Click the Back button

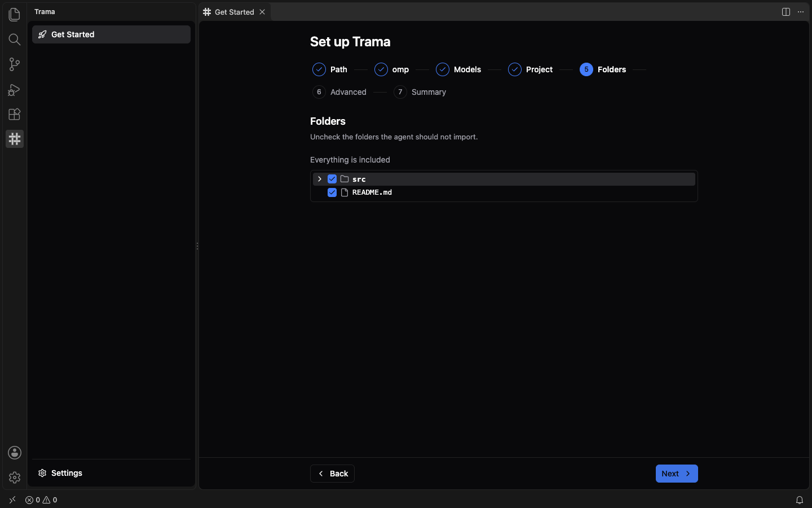[x=332, y=474]
